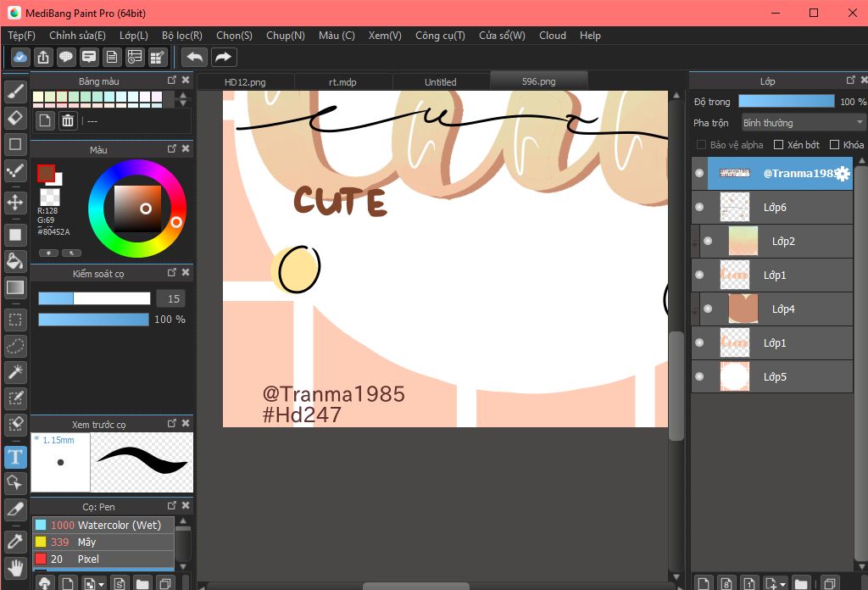This screenshot has height=590, width=868.
Task: Add 8-bit layer icon
Action: point(726,583)
